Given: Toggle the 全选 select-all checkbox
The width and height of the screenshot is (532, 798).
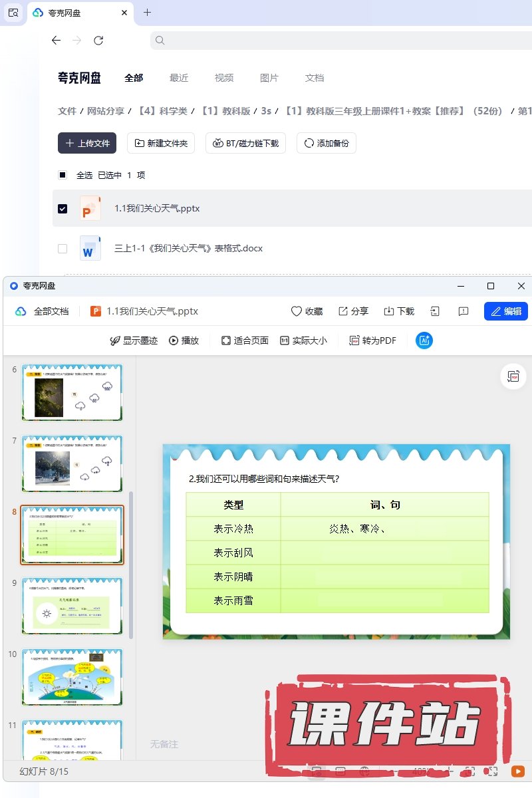Looking at the screenshot, I should pos(63,176).
